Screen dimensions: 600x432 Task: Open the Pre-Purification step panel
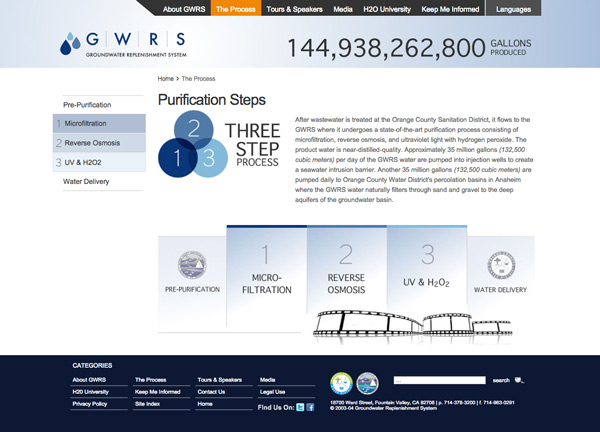point(192,284)
